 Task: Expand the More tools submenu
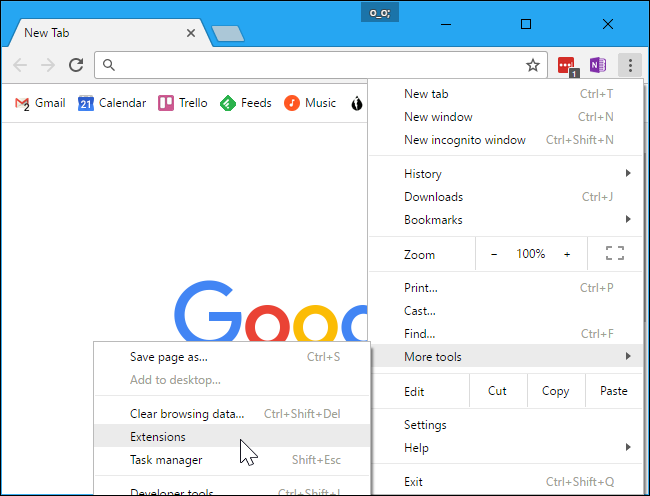506,356
